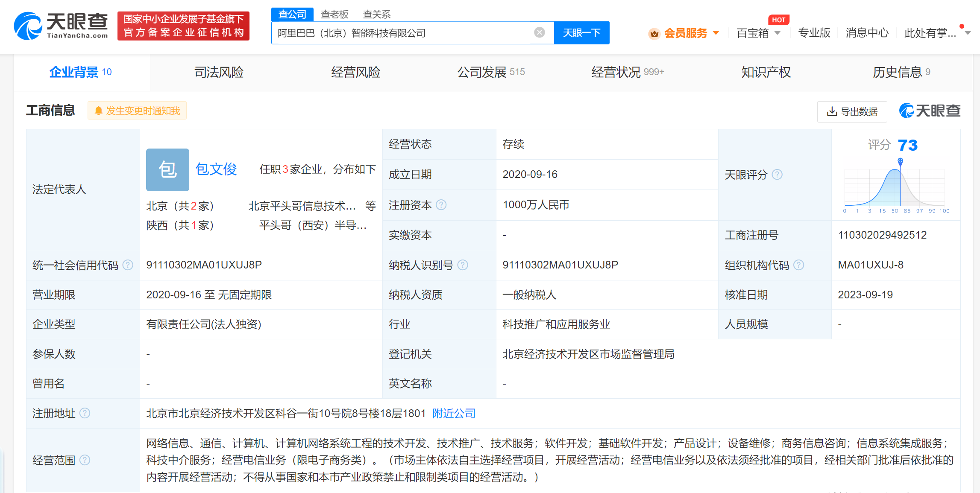This screenshot has height=493, width=980.
Task: Click help icon beside 组织机构代码
Action: pos(799,265)
